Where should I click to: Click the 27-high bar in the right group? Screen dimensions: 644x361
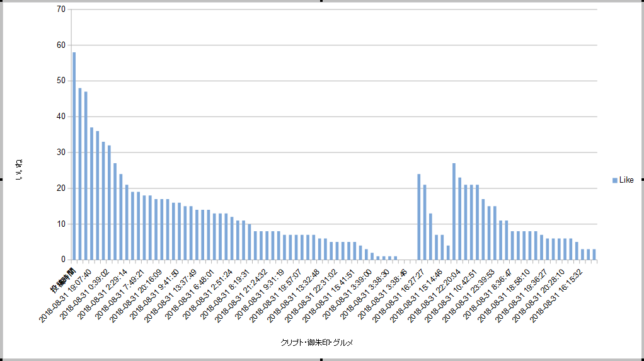pos(454,212)
